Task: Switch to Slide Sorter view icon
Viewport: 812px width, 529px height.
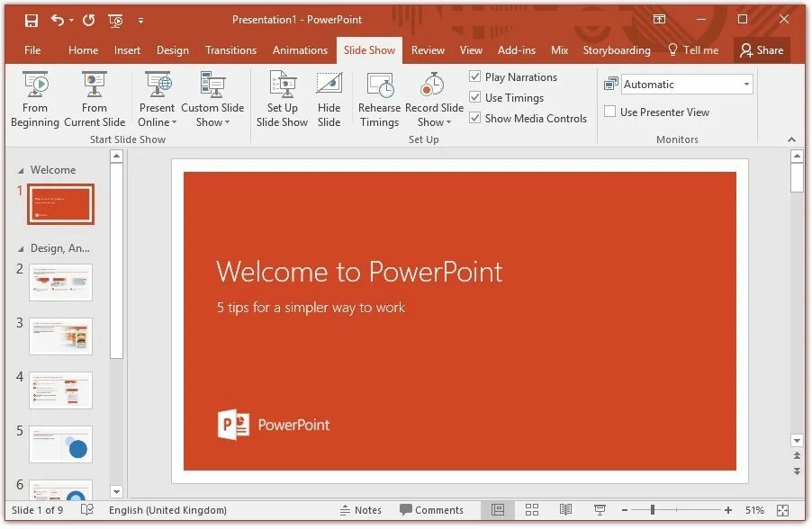Action: point(532,510)
